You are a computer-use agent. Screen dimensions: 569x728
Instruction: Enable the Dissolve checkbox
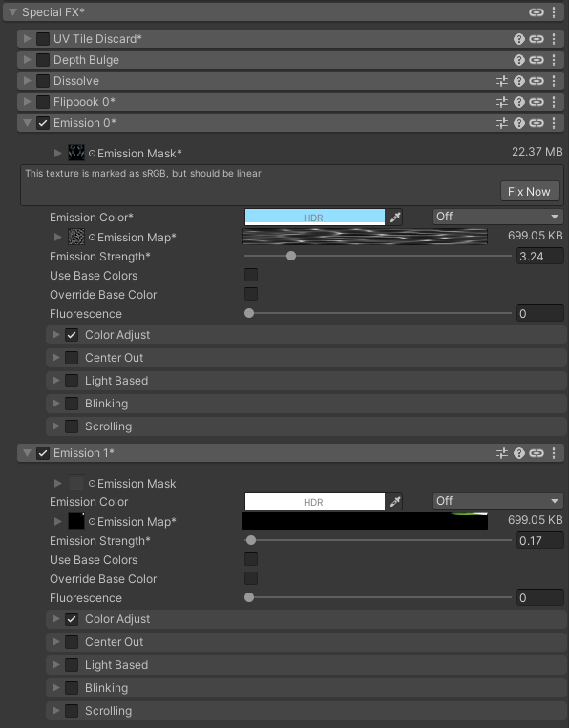[x=43, y=81]
